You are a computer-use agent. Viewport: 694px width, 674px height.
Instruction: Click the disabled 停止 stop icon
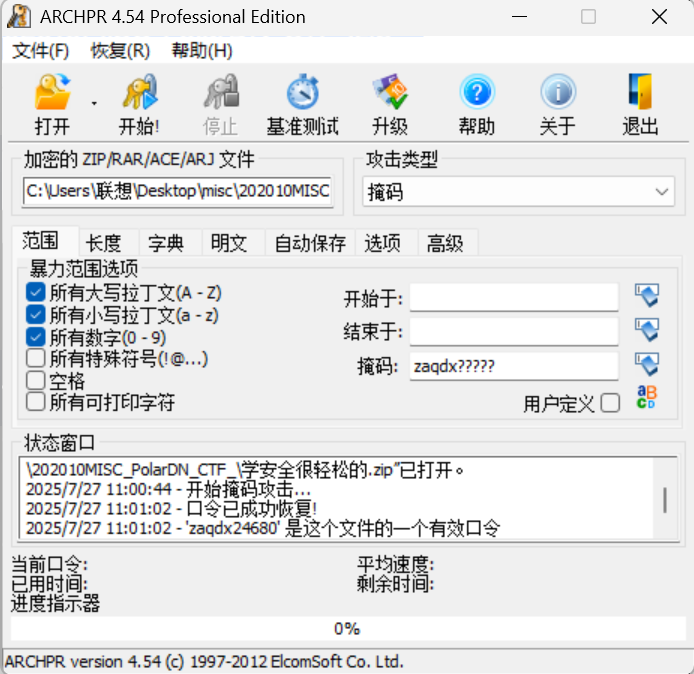[x=221, y=92]
